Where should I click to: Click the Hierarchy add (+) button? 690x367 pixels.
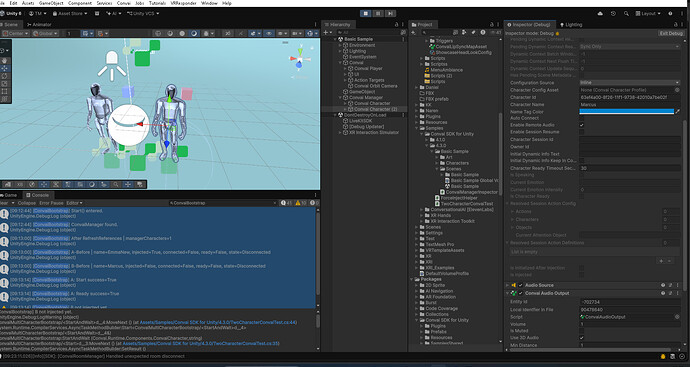pos(326,33)
